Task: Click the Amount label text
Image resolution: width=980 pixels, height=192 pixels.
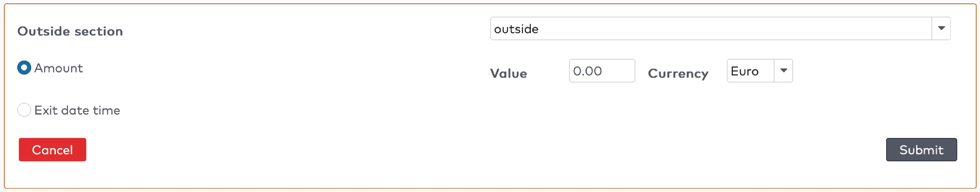Action: tap(59, 68)
